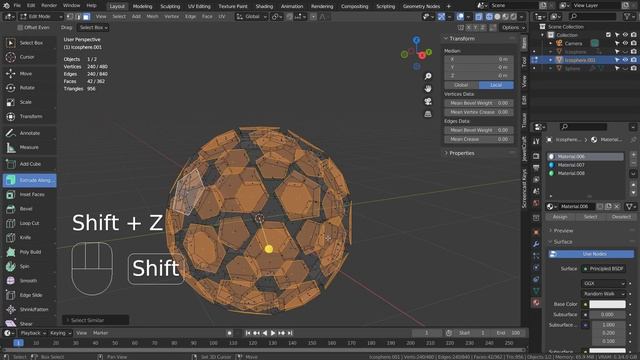
Task: Select the Poly Build tool
Action: pyautogui.click(x=29, y=252)
